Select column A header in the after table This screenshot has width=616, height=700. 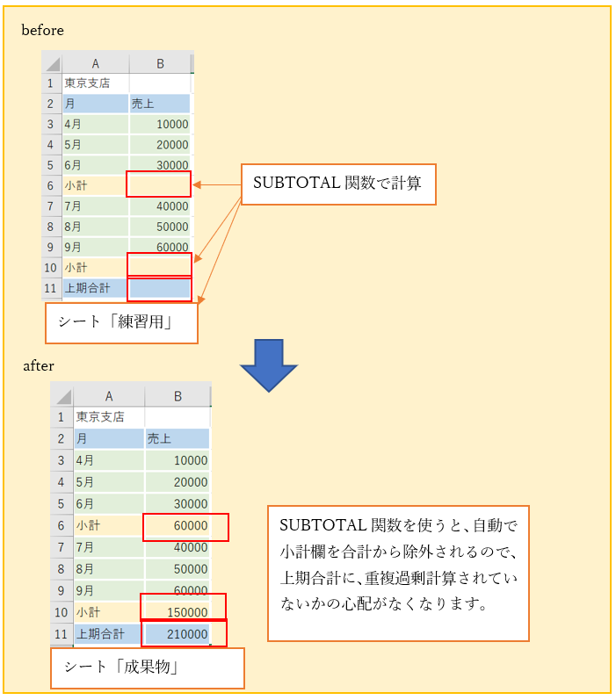(109, 396)
